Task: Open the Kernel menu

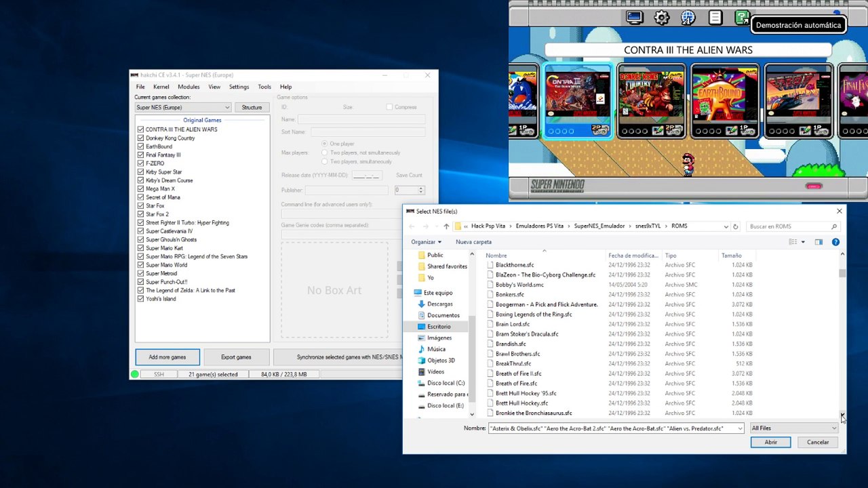Action: [x=161, y=87]
